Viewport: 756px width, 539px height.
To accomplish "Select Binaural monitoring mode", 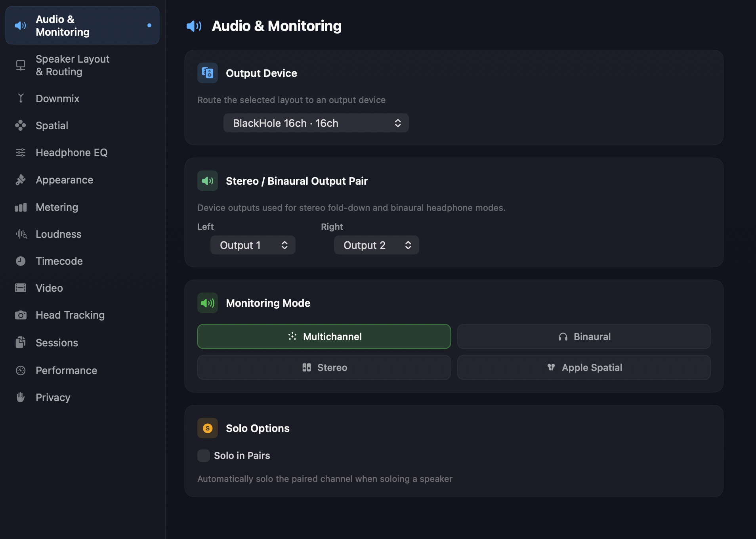I will click(584, 336).
